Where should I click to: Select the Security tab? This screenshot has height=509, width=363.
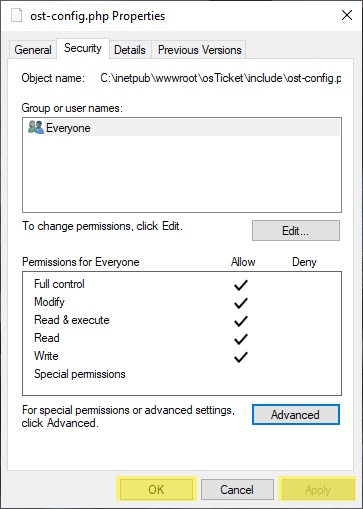pyautogui.click(x=83, y=48)
